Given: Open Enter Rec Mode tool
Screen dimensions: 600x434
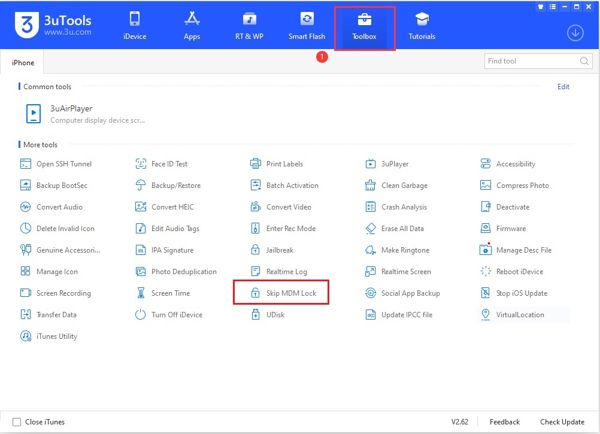Looking at the screenshot, I should (283, 228).
